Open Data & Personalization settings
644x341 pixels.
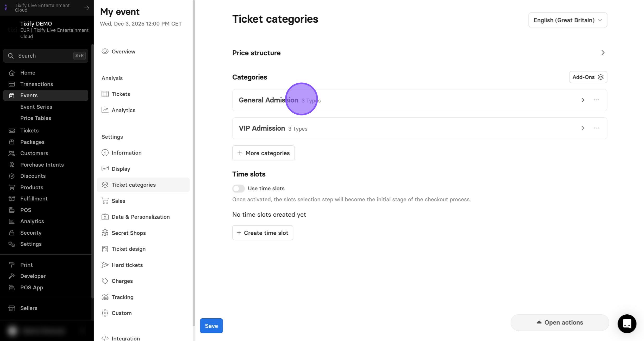click(143, 217)
